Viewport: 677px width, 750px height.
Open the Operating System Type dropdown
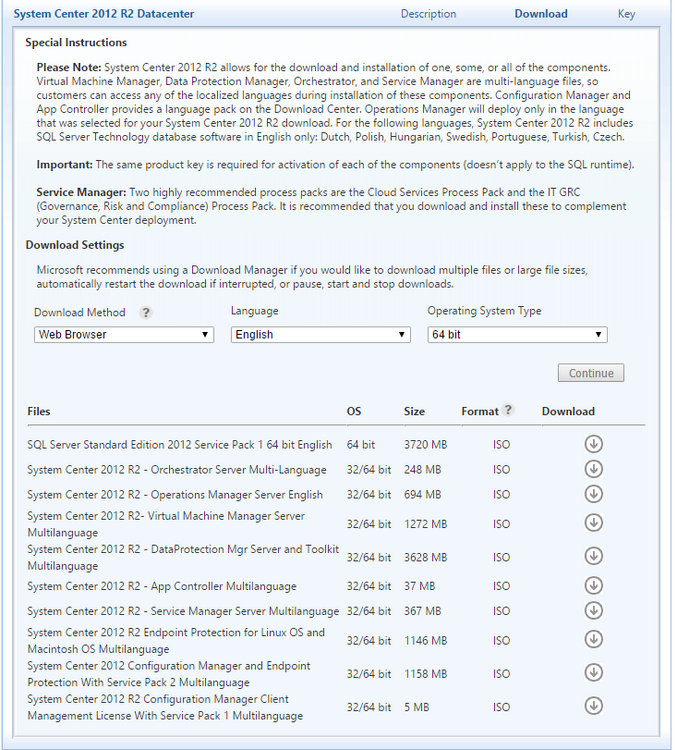(x=517, y=334)
